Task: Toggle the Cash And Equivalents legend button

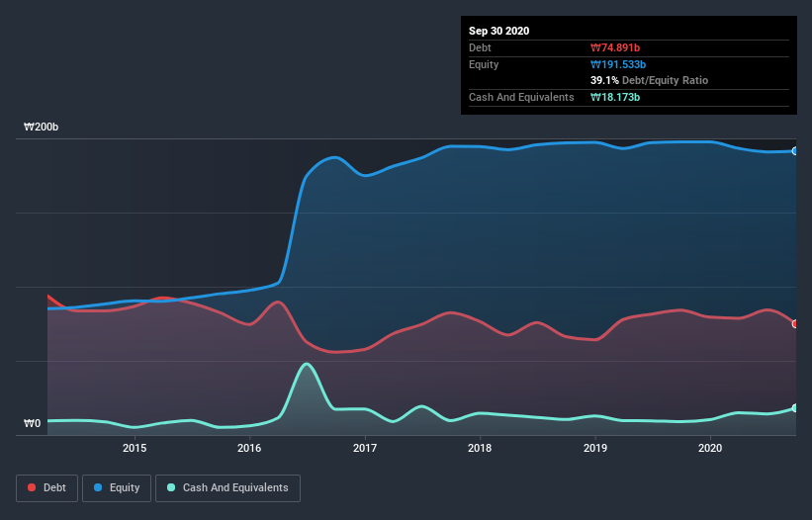Action: (x=227, y=488)
